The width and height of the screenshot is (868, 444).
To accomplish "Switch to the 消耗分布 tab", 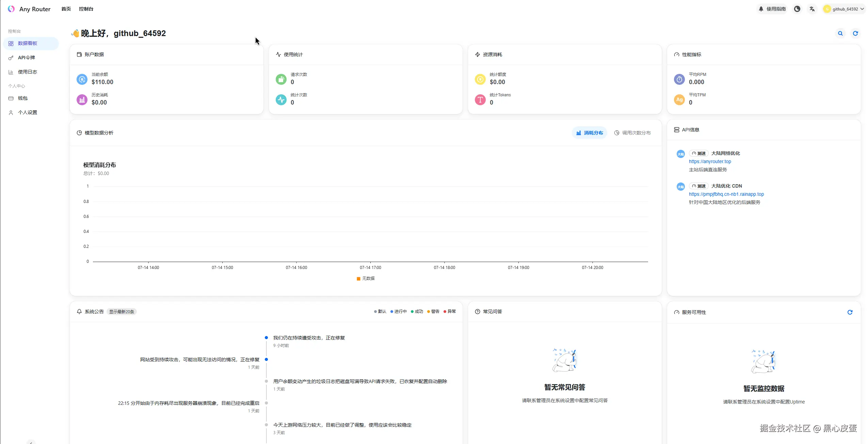I will coord(590,133).
